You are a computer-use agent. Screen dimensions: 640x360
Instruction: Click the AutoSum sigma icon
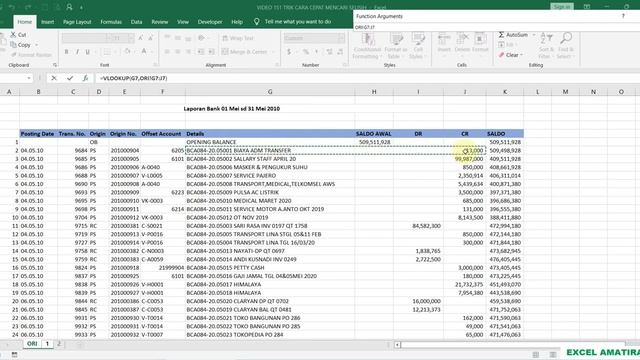coord(501,35)
